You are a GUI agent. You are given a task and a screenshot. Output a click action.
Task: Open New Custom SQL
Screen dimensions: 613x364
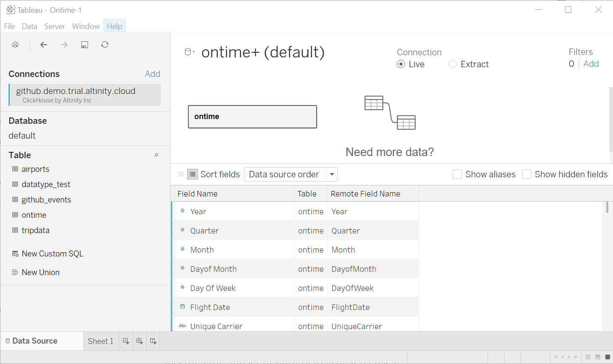coord(52,253)
